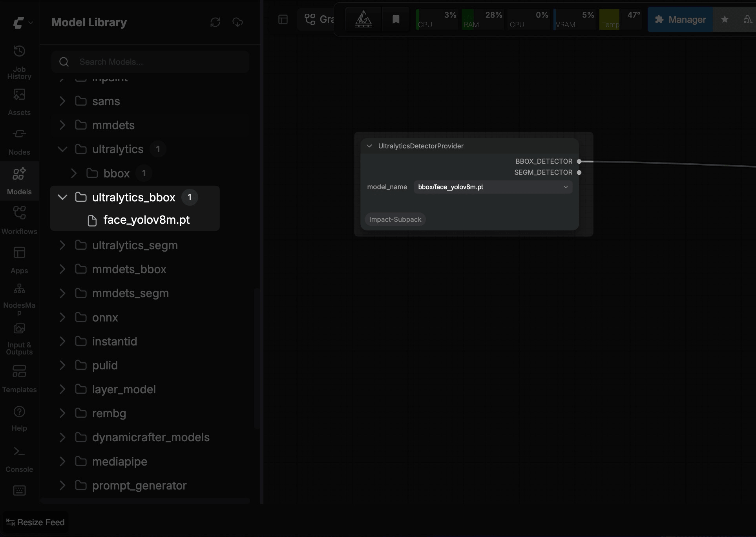
Task: Click the SEGM_DETECTOR output socket
Action: (579, 172)
